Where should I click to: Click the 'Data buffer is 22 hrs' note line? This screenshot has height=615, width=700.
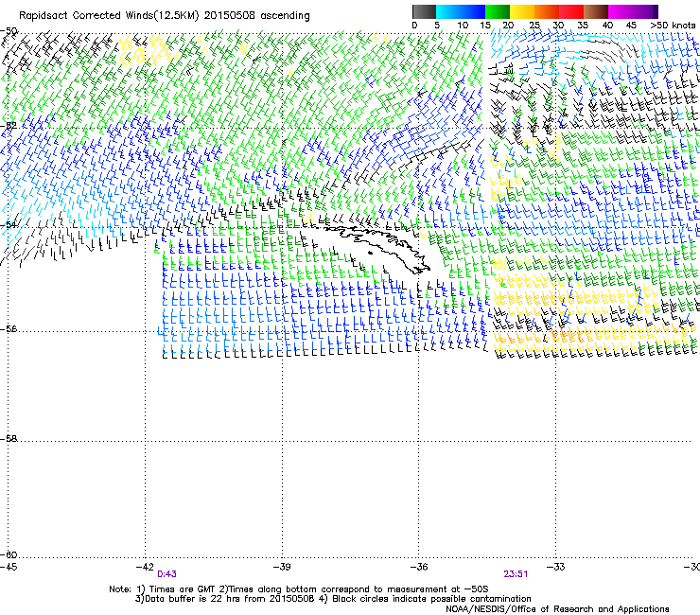tap(333, 599)
